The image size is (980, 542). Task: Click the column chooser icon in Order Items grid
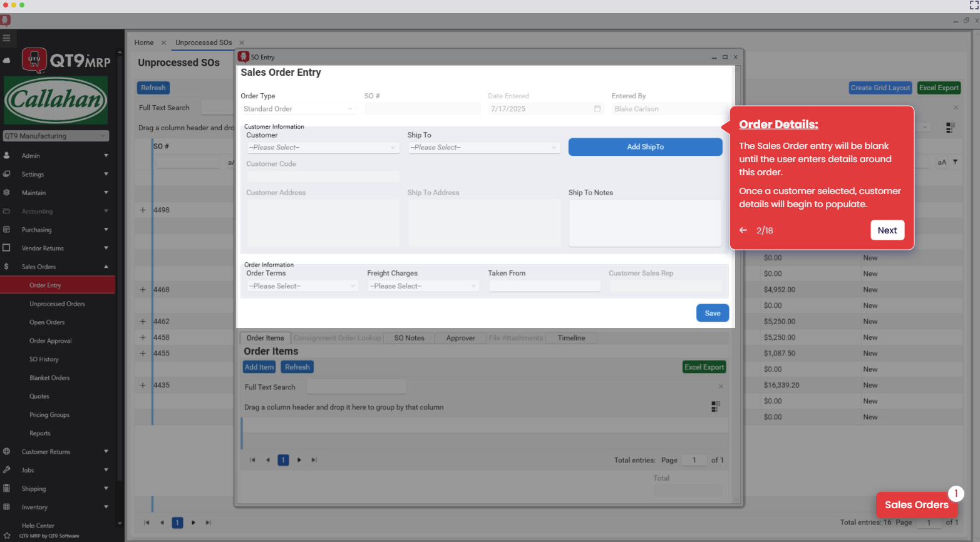point(716,407)
